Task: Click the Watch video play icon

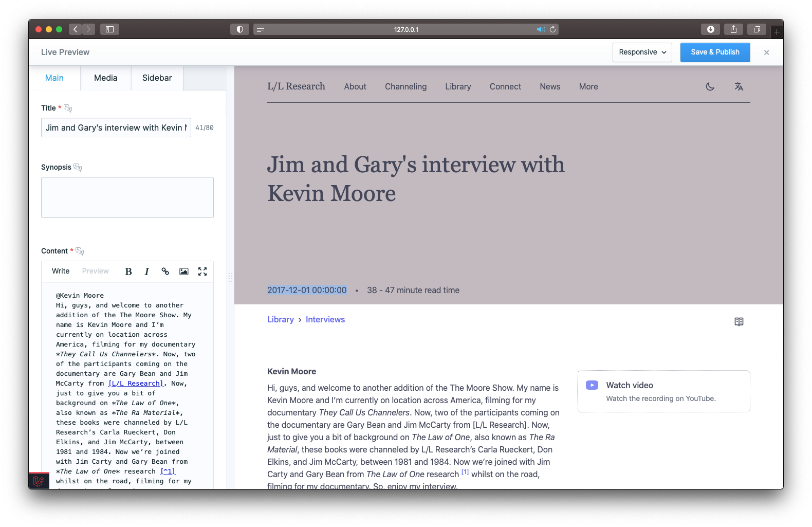Action: [x=592, y=385]
